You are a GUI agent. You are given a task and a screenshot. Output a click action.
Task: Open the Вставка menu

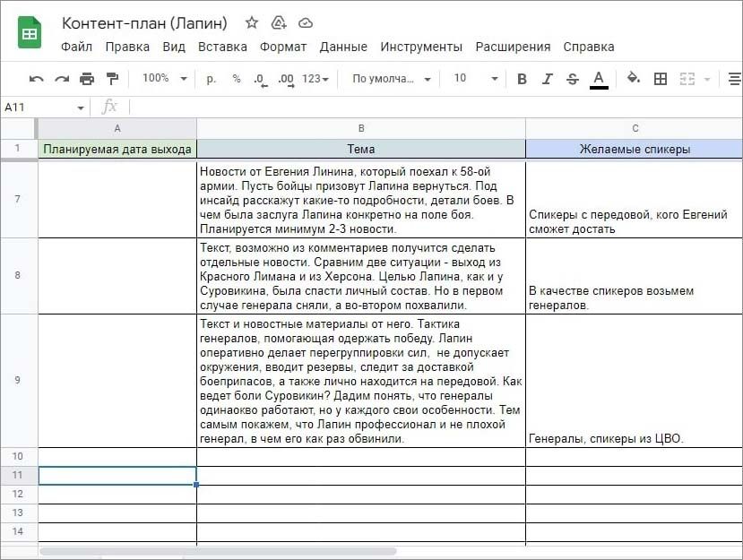(x=222, y=47)
